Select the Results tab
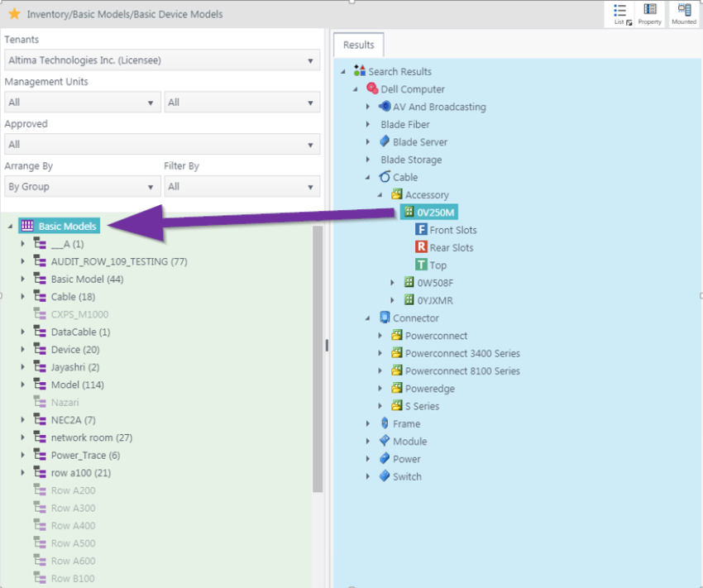Screen dimensions: 703x588 (359, 45)
